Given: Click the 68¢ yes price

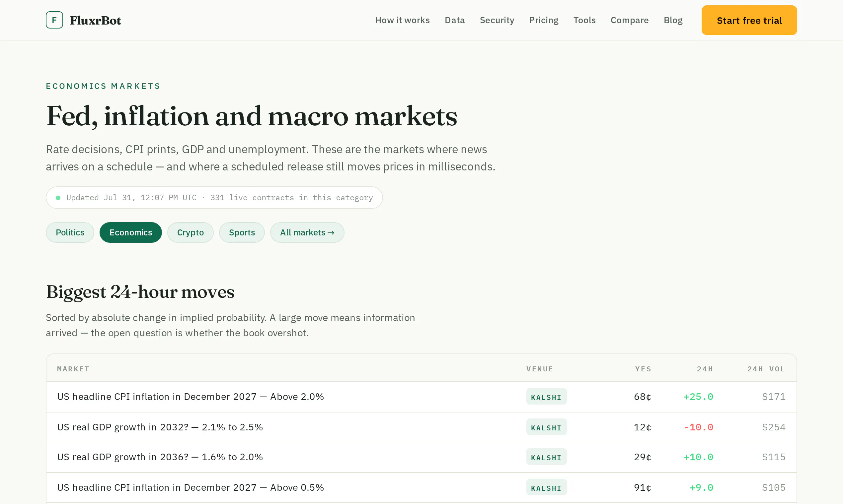Looking at the screenshot, I should tap(643, 397).
